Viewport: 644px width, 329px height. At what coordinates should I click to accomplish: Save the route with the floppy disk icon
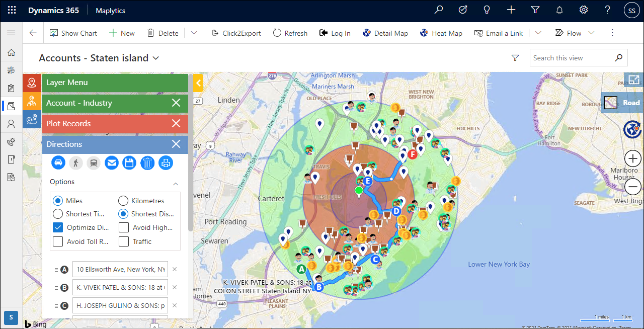click(x=129, y=162)
